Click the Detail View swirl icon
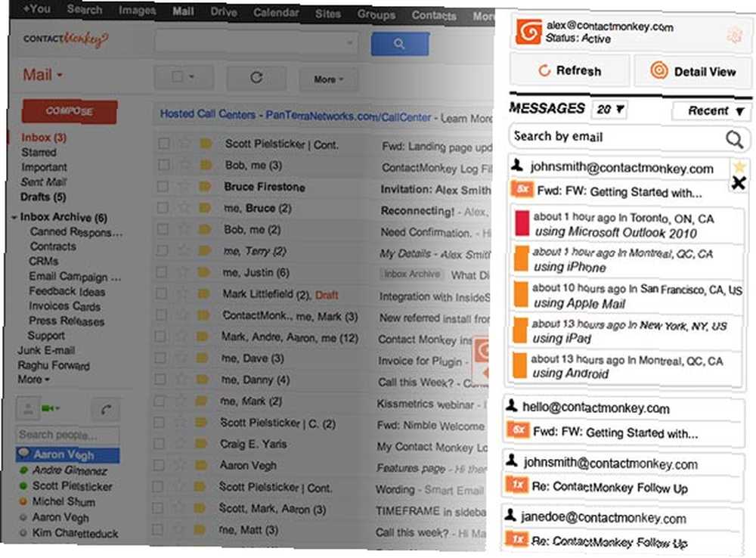756x558 pixels. (x=659, y=71)
